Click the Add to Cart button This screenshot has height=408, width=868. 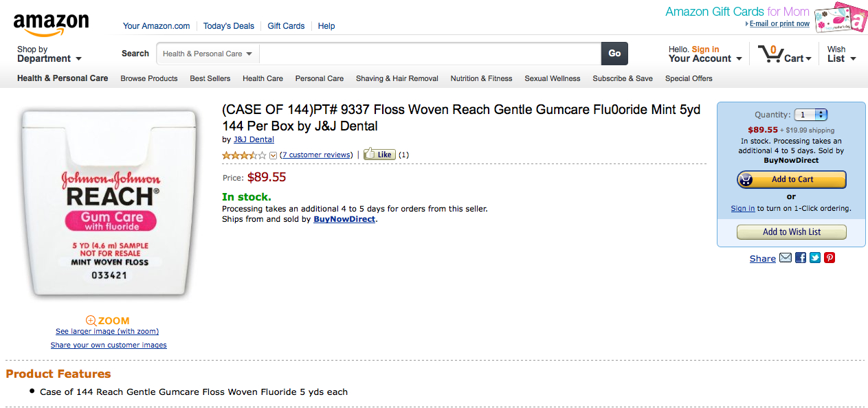(791, 179)
